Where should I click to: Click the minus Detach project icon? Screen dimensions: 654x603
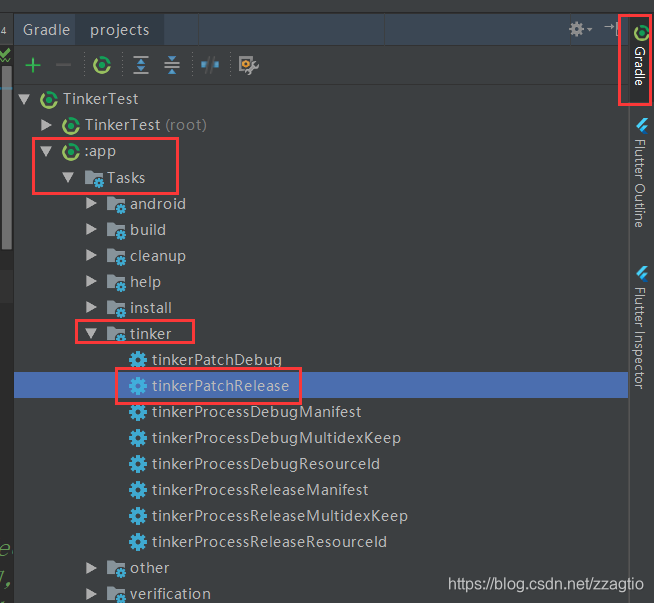pos(63,65)
